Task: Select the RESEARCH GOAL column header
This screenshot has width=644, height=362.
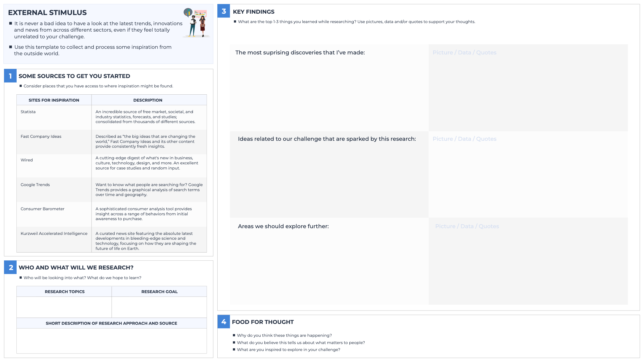Action: coord(159,291)
